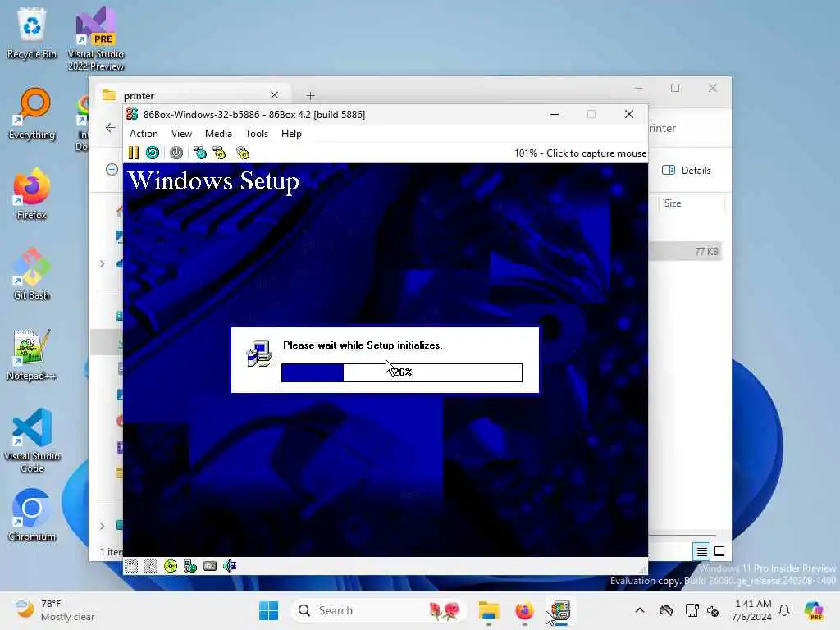The height and width of the screenshot is (630, 840).
Task: Open the 86Box View menu
Action: click(181, 134)
